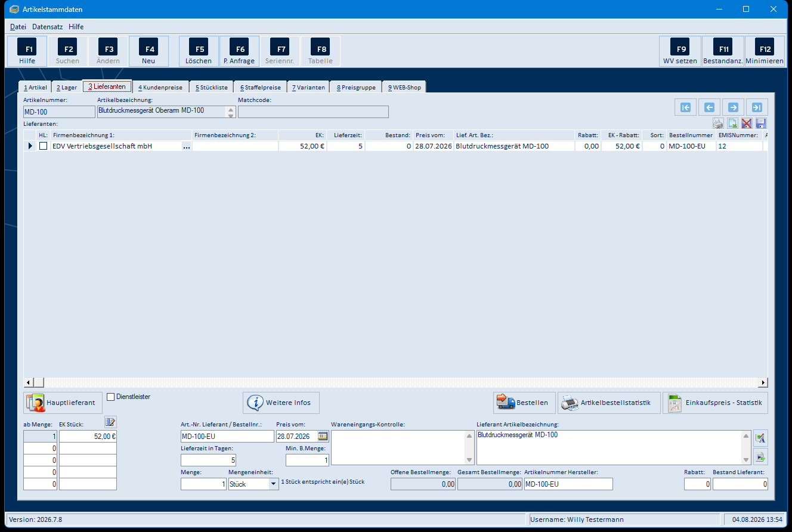This screenshot has width=792, height=532.
Task: Focus the Min. B.Menge field
Action: [307, 460]
